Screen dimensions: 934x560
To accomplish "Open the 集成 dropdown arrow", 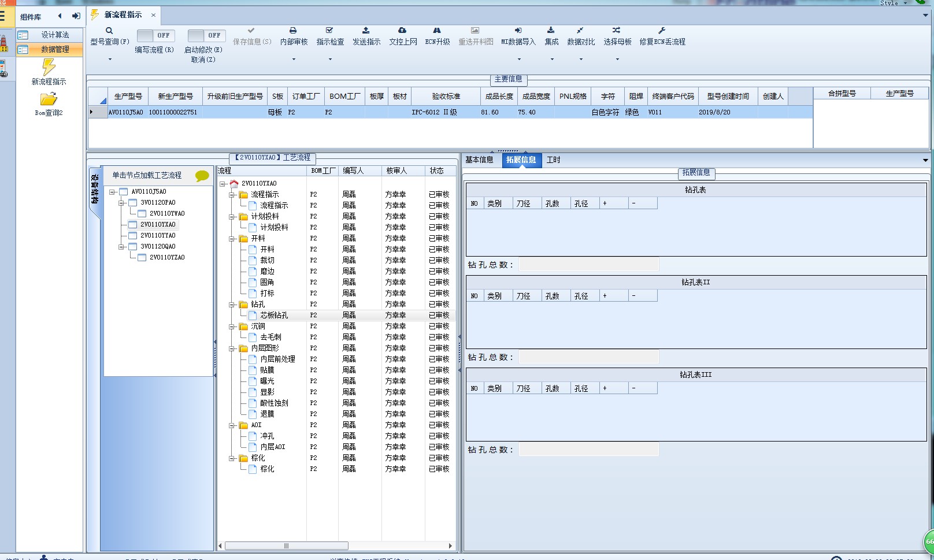I will (x=552, y=59).
